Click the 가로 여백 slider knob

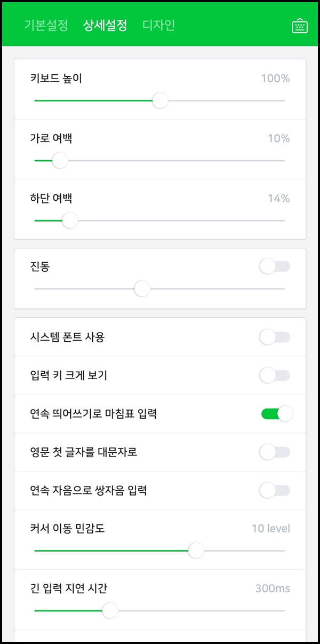pos(59,160)
